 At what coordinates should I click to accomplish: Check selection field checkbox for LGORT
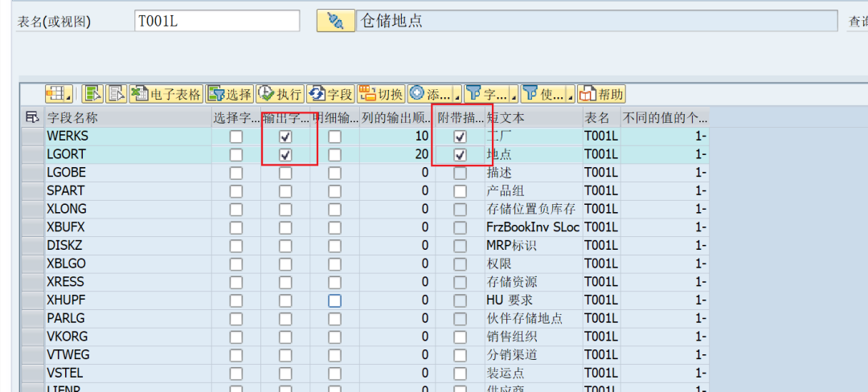[x=236, y=155]
